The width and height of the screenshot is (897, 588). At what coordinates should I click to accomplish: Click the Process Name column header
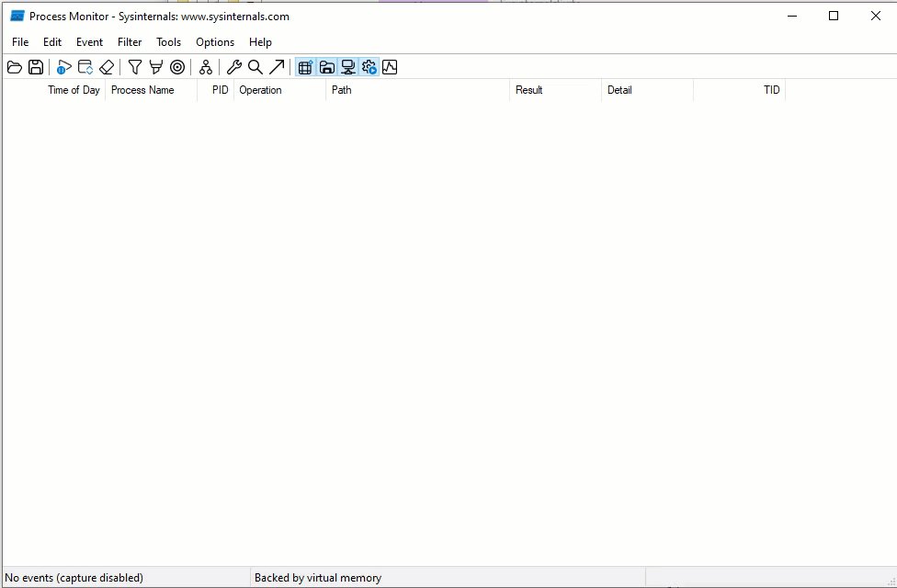click(151, 90)
